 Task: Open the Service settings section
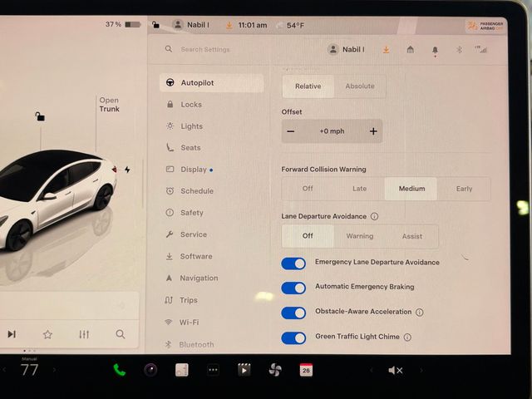pos(186,234)
